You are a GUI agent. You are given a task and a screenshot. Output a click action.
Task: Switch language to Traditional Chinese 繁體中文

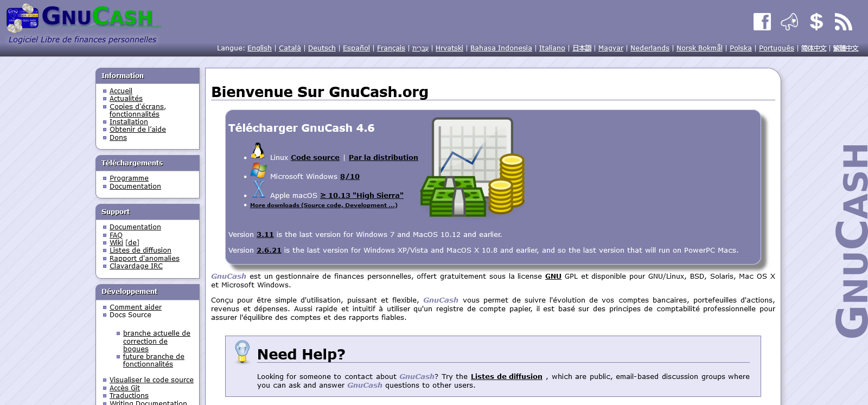846,48
